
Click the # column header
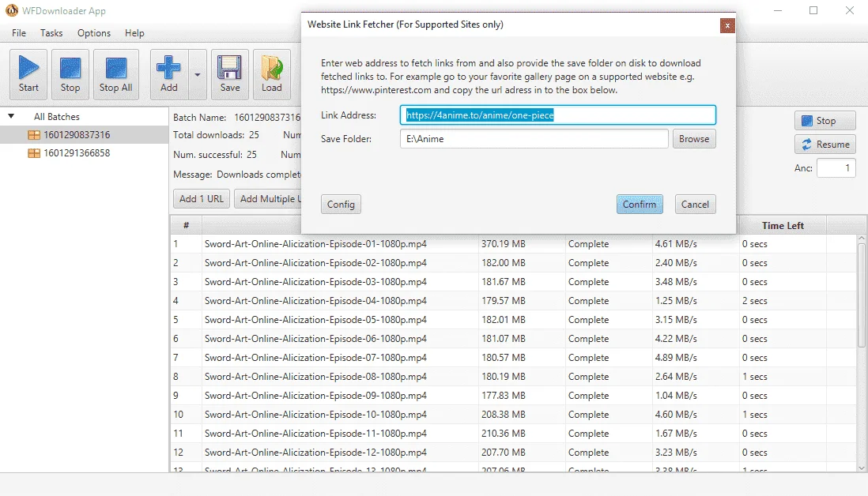[187, 226]
